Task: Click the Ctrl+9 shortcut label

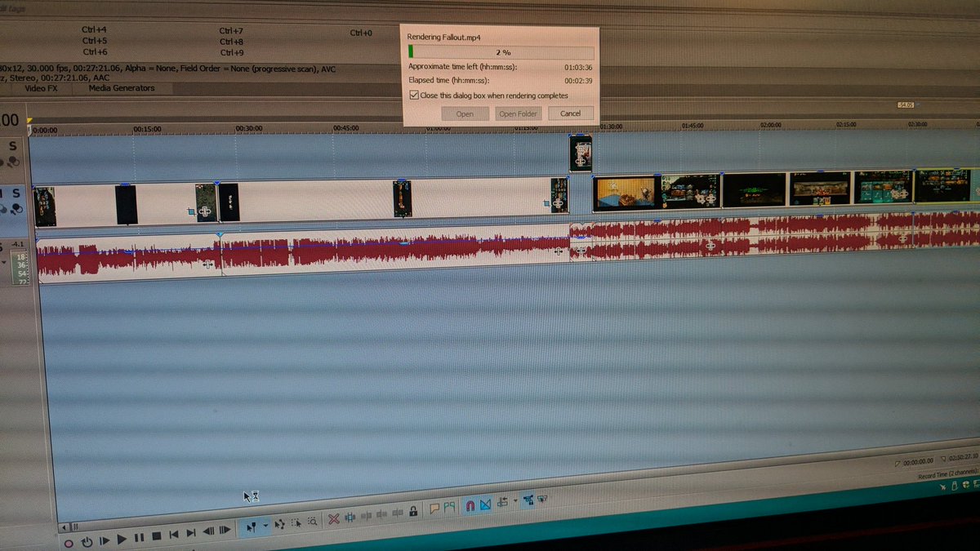Action: (x=232, y=52)
